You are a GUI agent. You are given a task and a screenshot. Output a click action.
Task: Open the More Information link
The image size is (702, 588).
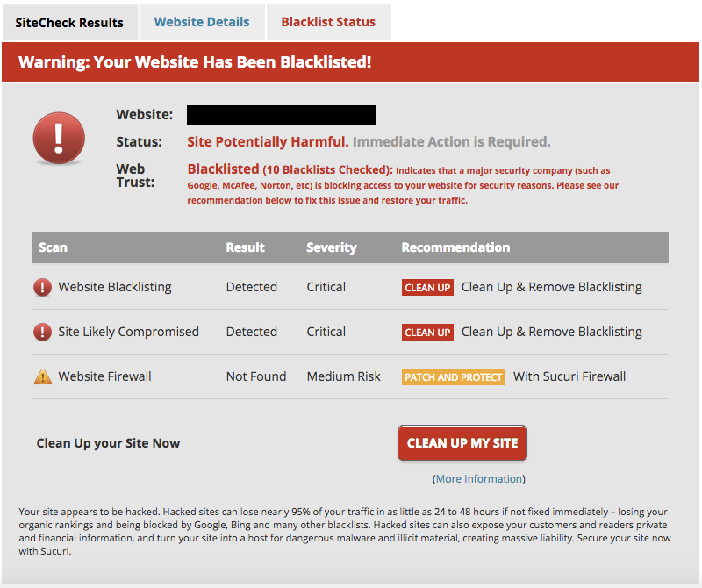click(x=479, y=479)
